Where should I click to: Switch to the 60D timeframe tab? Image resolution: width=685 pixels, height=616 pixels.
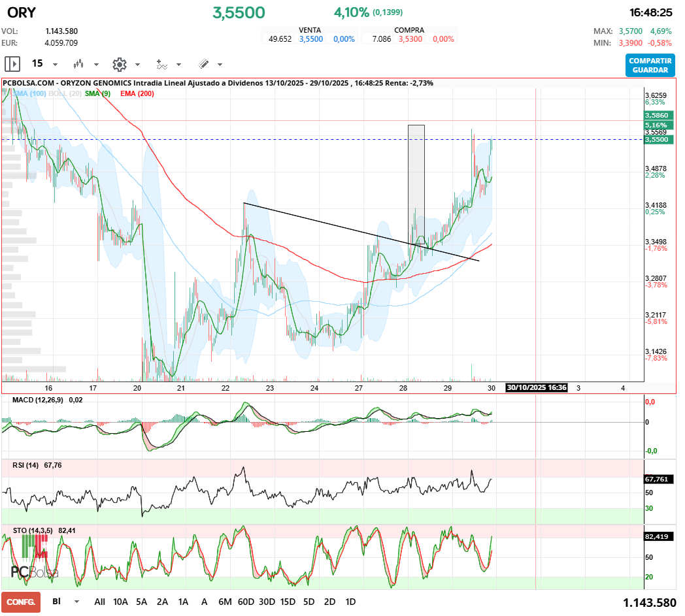[246, 602]
